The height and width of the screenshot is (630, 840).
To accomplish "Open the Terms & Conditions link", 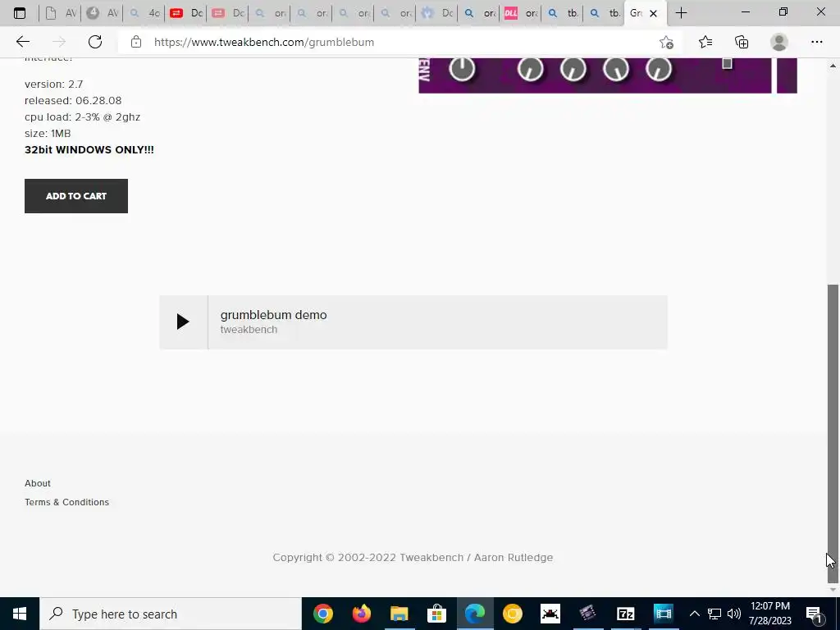I will (66, 502).
